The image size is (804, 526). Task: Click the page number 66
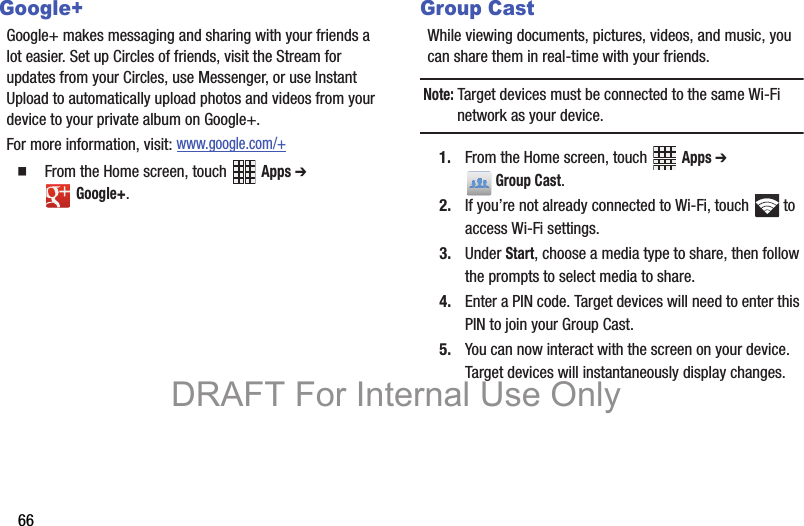click(x=26, y=519)
